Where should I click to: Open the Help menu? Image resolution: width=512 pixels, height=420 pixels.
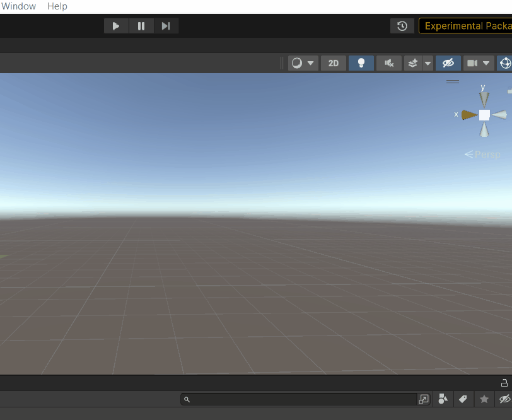57,6
